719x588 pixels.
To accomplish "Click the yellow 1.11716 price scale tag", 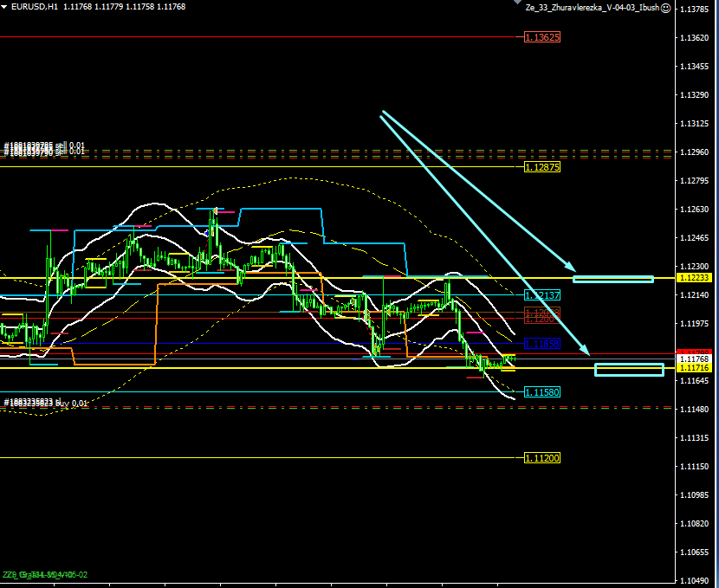I will click(x=694, y=368).
